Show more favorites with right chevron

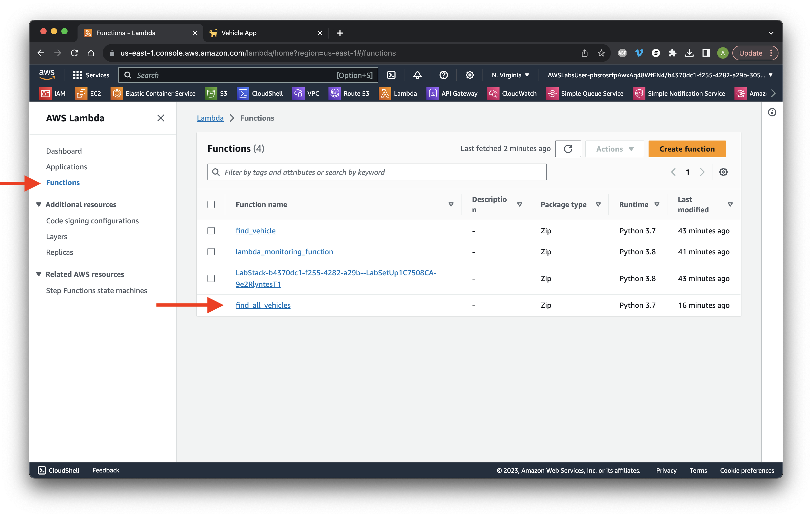click(773, 94)
